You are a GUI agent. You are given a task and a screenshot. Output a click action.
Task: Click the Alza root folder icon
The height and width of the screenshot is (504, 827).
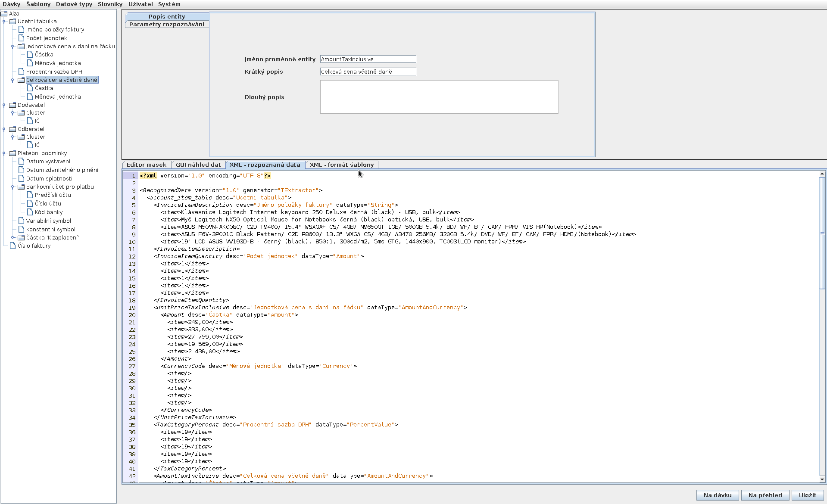(x=4, y=13)
